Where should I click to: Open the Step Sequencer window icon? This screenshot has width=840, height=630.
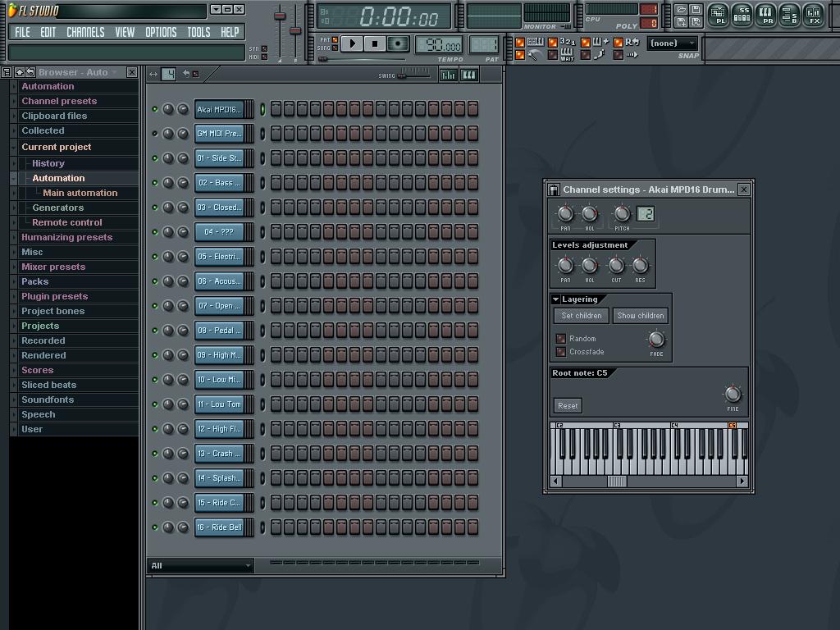[742, 14]
